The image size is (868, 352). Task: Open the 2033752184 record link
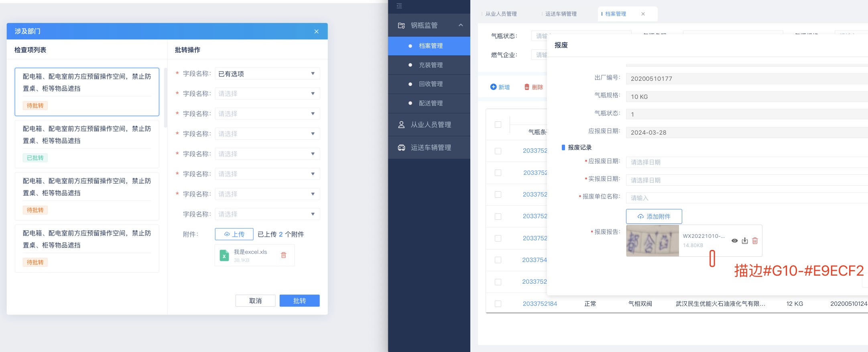pyautogui.click(x=540, y=304)
